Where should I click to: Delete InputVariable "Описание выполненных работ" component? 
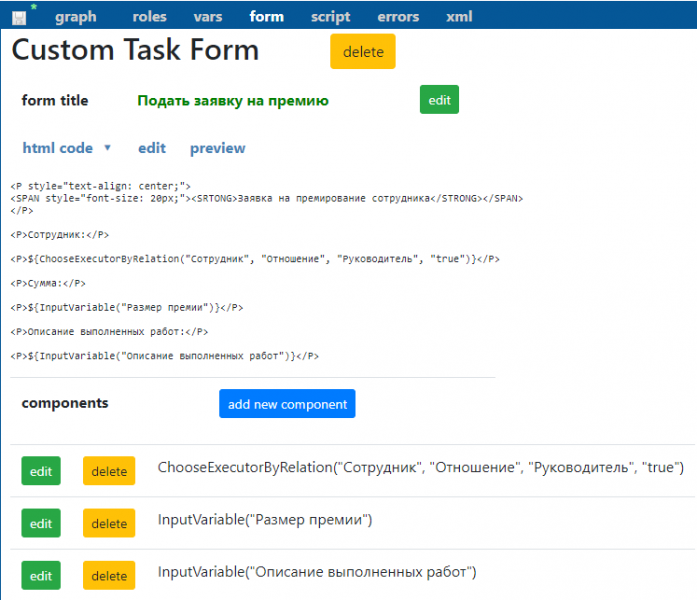pyautogui.click(x=109, y=576)
